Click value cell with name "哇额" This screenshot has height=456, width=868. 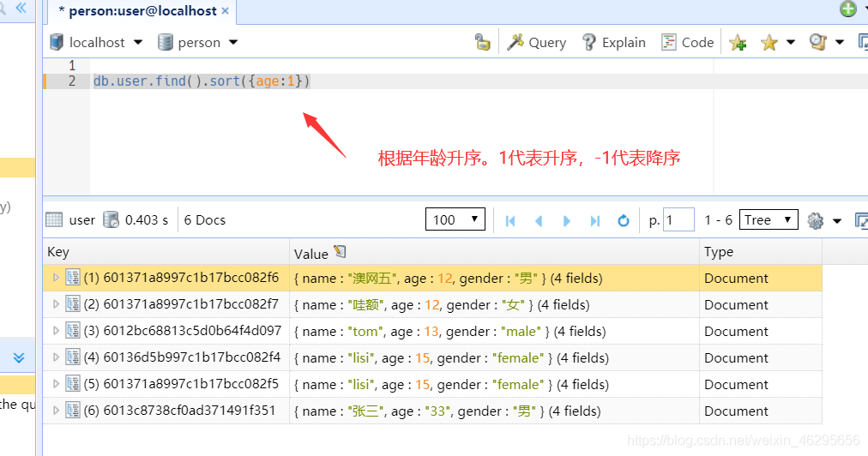(494, 304)
